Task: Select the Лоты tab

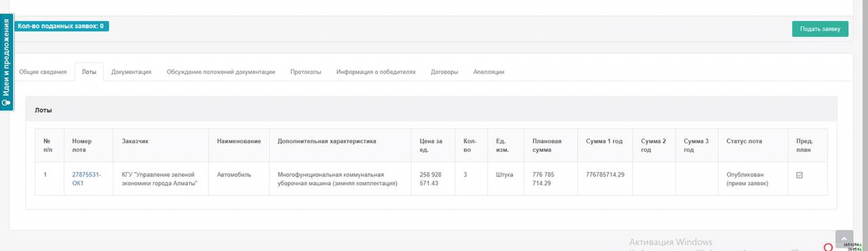Action: coord(89,72)
